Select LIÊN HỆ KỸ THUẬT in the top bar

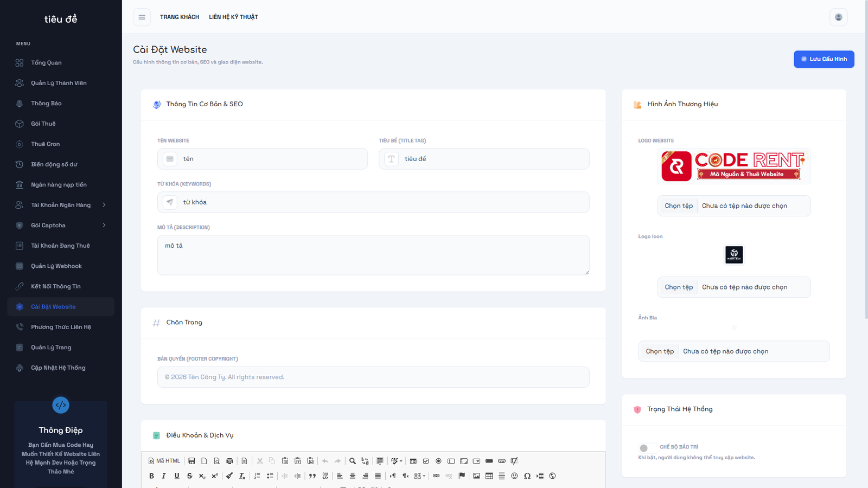(233, 17)
